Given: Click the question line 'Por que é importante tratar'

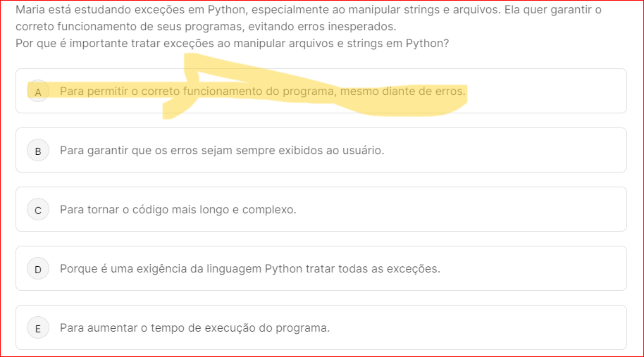Looking at the screenshot, I should 232,44.
